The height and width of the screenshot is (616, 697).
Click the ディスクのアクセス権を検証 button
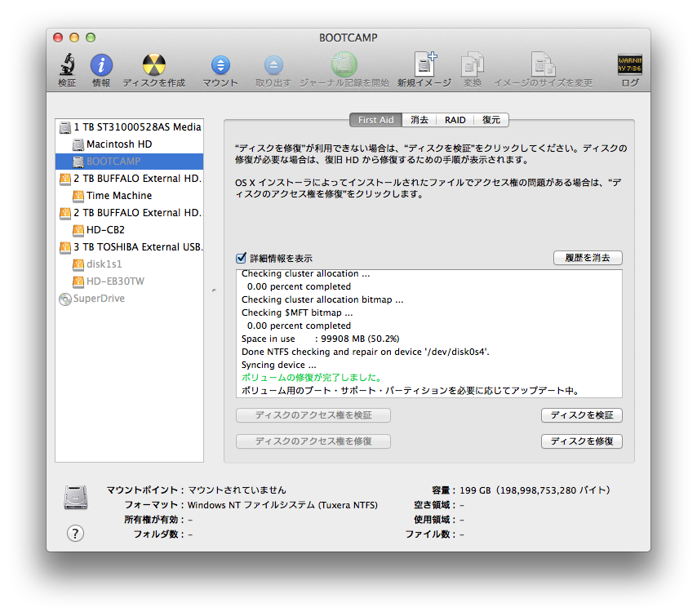point(313,415)
